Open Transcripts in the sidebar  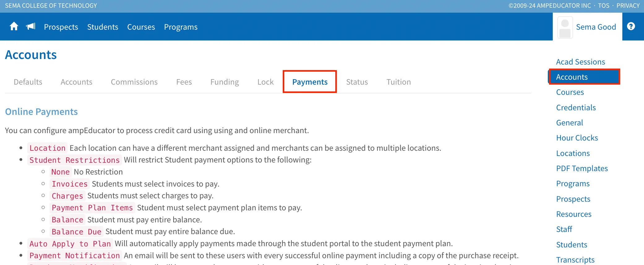pos(575,260)
